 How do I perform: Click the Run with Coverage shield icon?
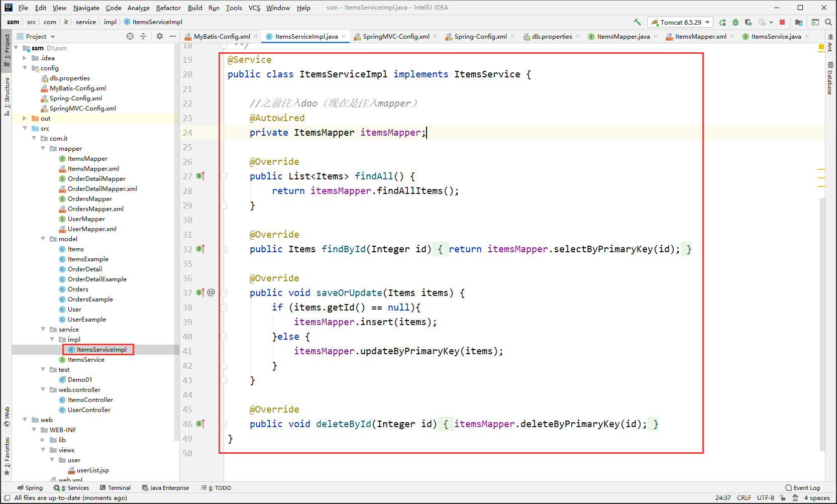tap(748, 22)
